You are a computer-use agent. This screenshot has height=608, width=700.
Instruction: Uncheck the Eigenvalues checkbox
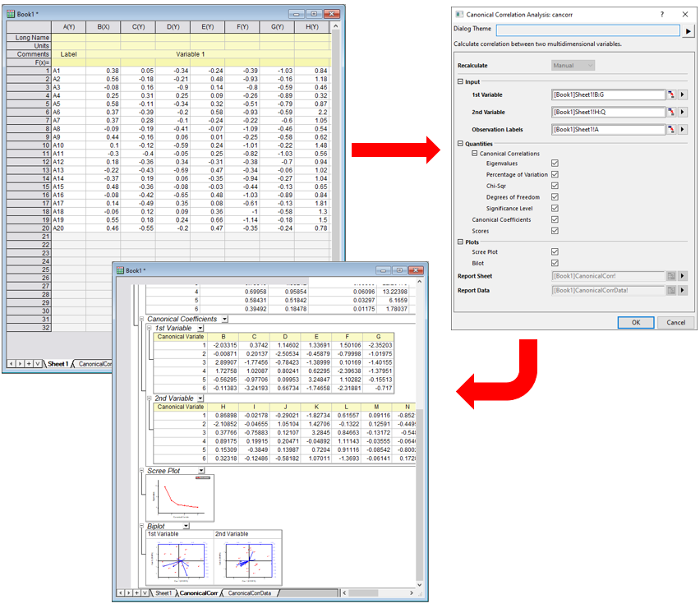555,164
